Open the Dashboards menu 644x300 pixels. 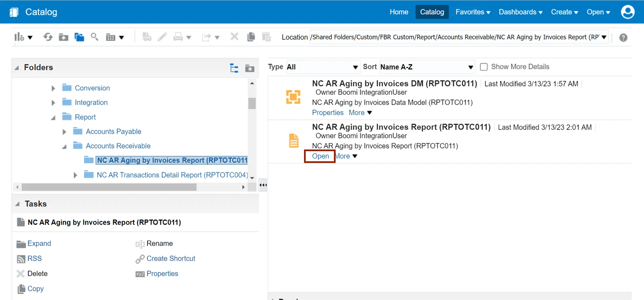click(520, 12)
